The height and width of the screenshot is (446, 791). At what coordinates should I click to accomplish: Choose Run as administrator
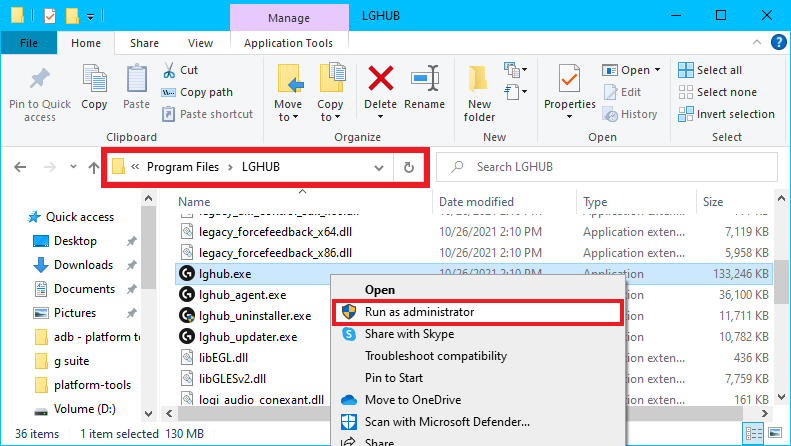coord(478,312)
